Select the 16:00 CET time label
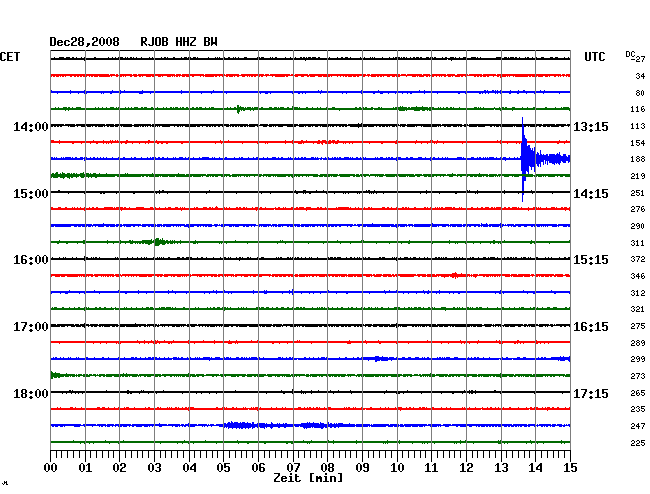This screenshot has width=650, height=494. tap(31, 260)
